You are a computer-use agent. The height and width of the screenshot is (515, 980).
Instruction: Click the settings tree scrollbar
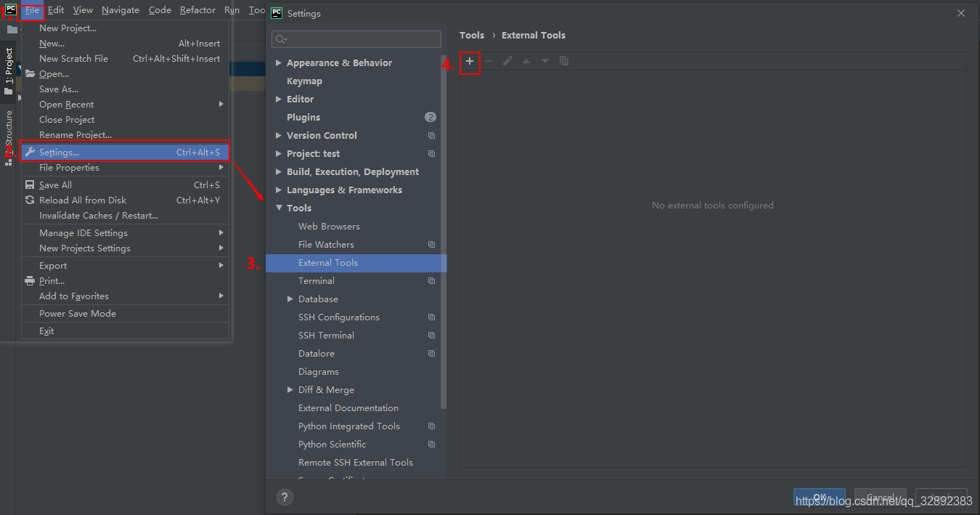[x=444, y=232]
